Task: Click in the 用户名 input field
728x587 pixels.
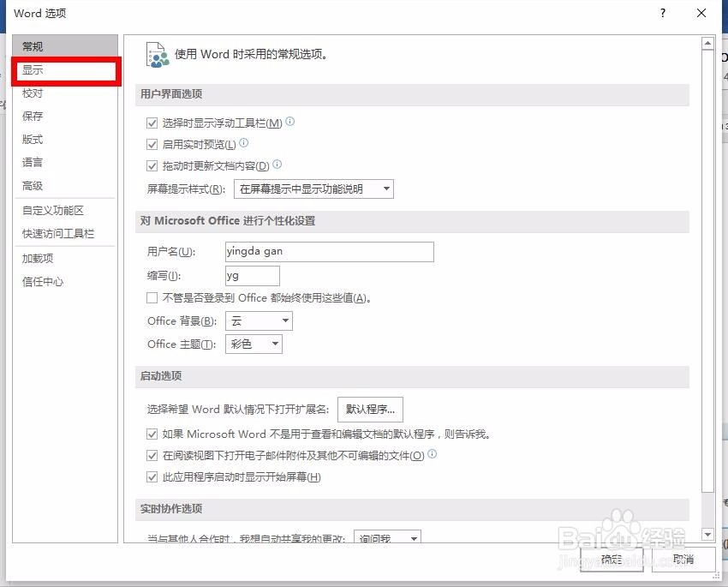Action: (329, 251)
